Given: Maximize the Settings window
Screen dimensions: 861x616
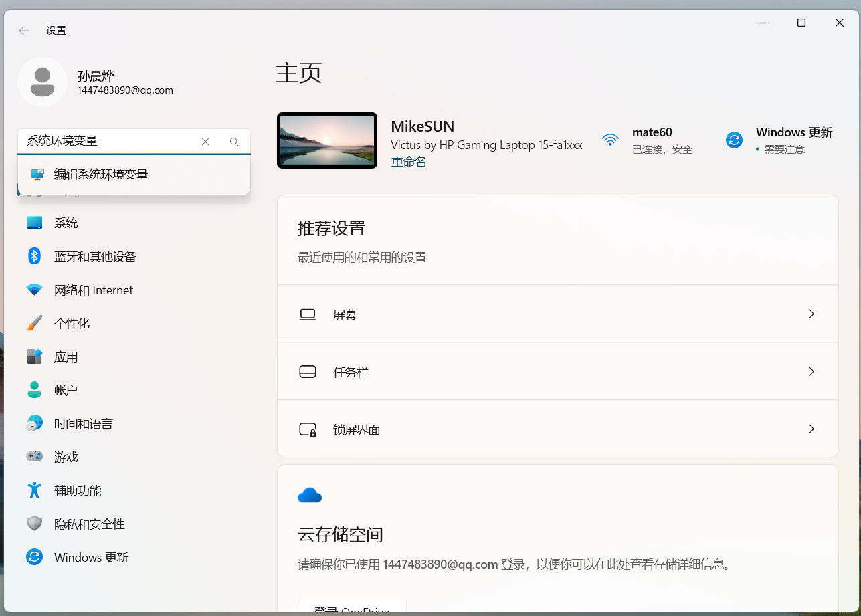Looking at the screenshot, I should pyautogui.click(x=801, y=23).
